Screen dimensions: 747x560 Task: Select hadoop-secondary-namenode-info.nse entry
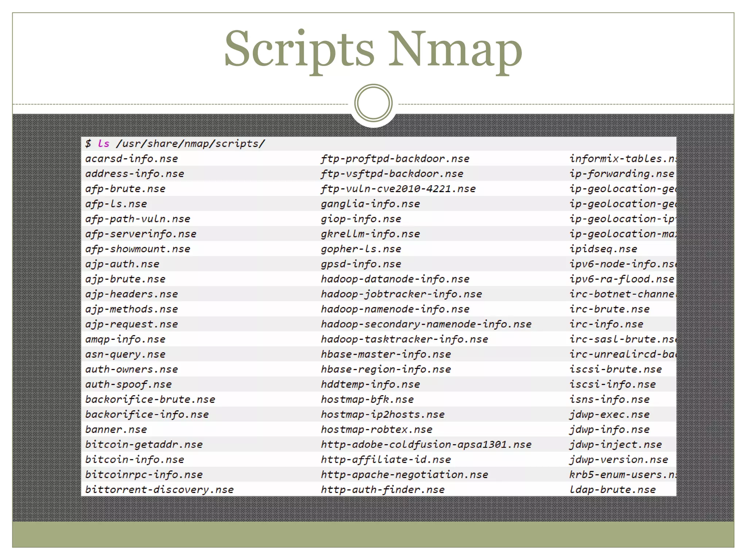426,324
